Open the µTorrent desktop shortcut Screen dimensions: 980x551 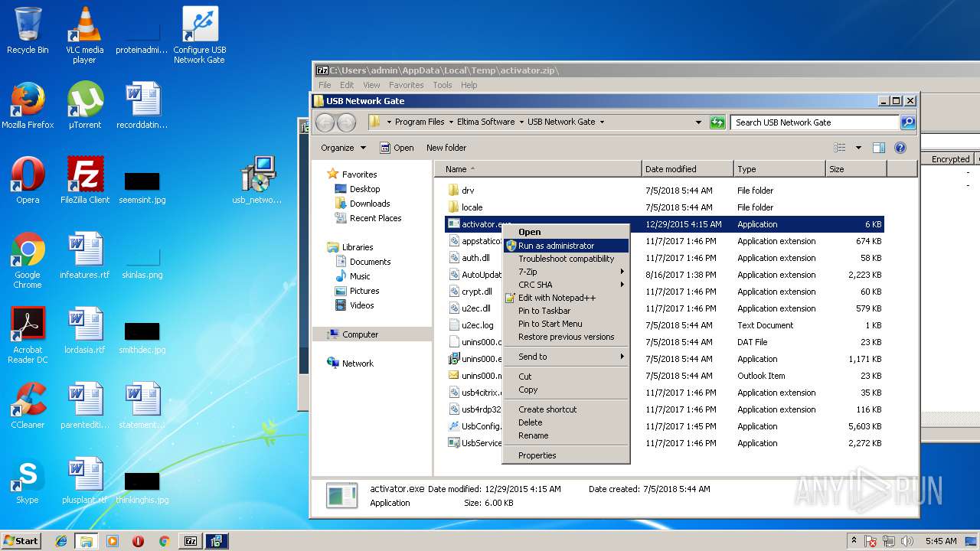84,106
